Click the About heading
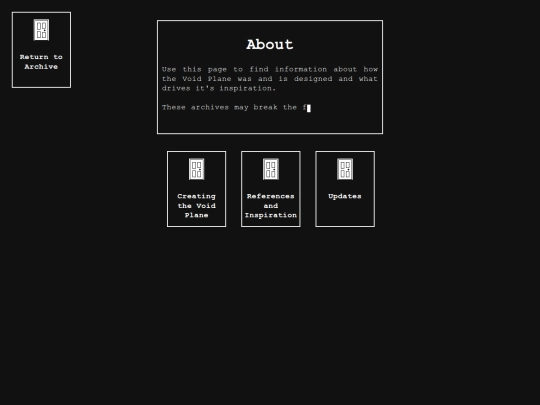The width and height of the screenshot is (540, 405). pos(270,44)
